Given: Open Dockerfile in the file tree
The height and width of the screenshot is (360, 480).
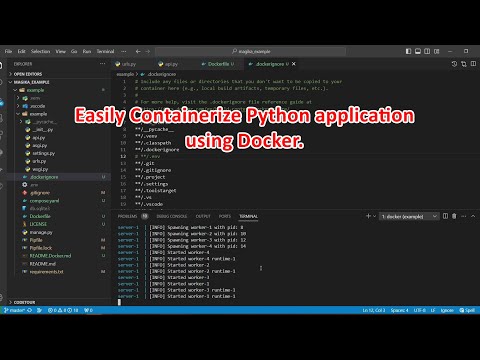Looking at the screenshot, I should pos(40,216).
